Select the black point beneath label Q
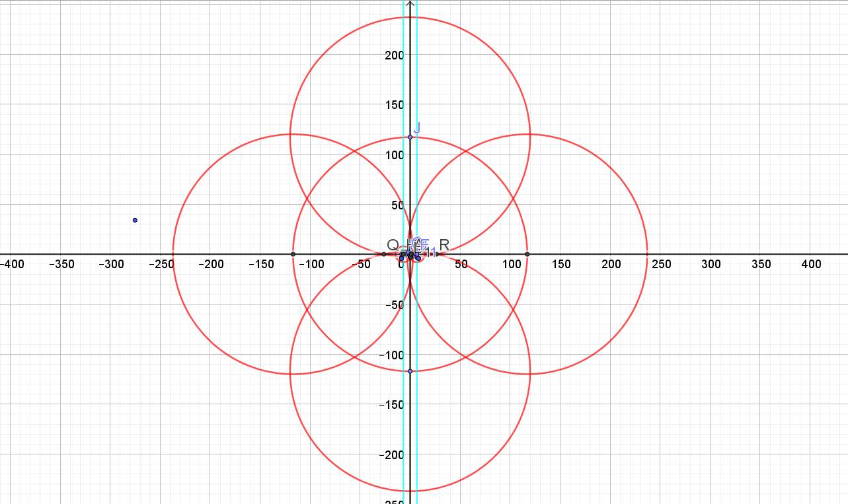The image size is (848, 504). (x=384, y=254)
